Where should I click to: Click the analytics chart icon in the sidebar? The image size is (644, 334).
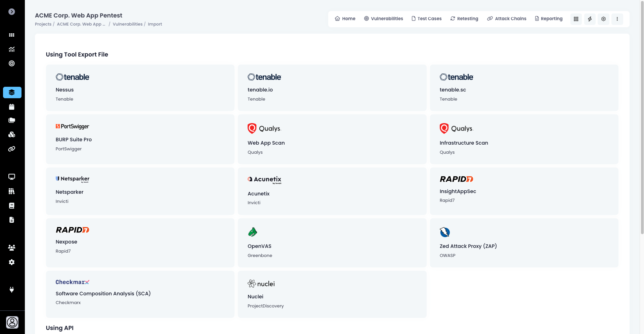coord(12,49)
